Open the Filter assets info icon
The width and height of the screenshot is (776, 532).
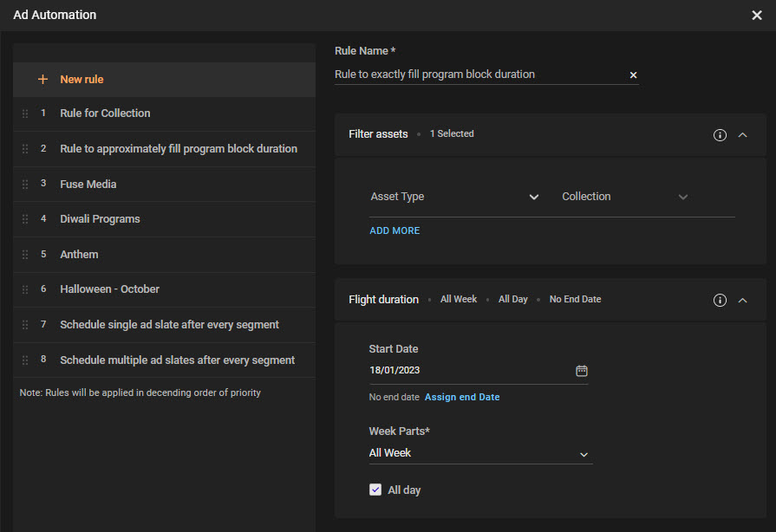click(x=720, y=134)
